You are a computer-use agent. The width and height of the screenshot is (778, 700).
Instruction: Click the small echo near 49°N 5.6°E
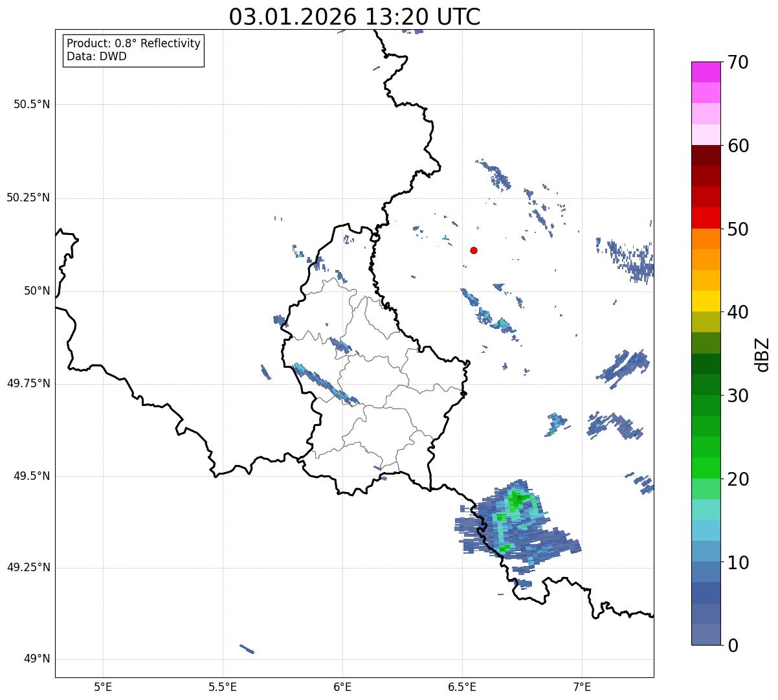(x=247, y=649)
